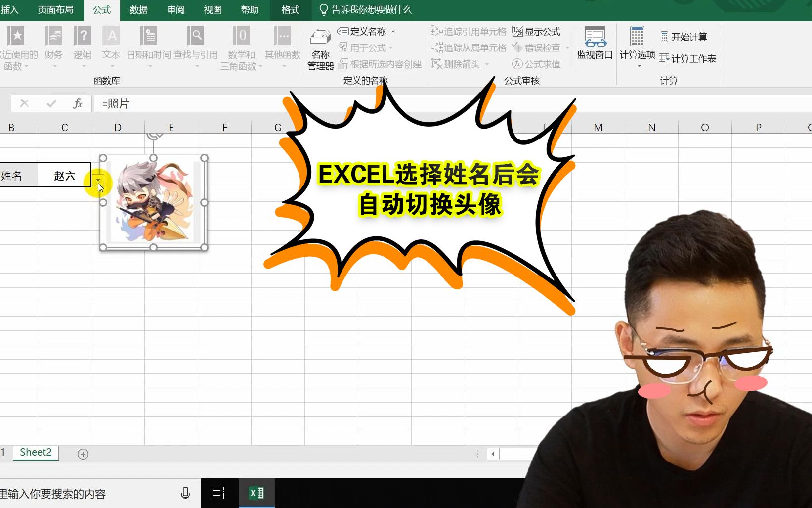Open 计算选项 calculation options
The image size is (812, 508).
[637, 46]
